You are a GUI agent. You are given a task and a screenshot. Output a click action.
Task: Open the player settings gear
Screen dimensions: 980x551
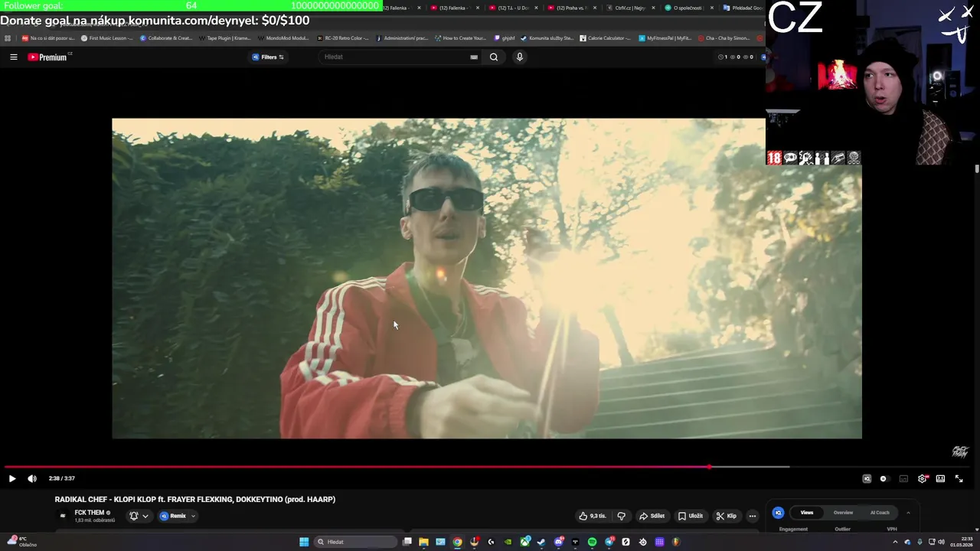pyautogui.click(x=923, y=478)
